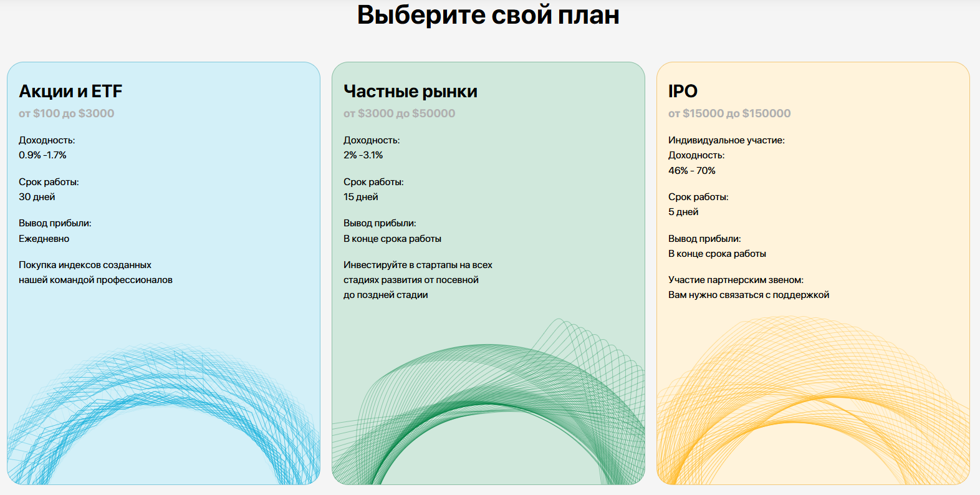Click the term value '5 дней'
This screenshot has height=495, width=980.
pos(683,212)
